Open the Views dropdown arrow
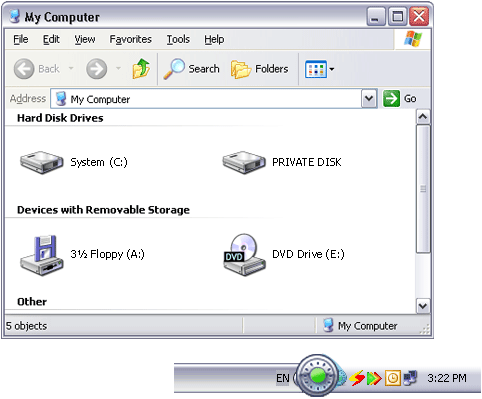 click(x=332, y=69)
